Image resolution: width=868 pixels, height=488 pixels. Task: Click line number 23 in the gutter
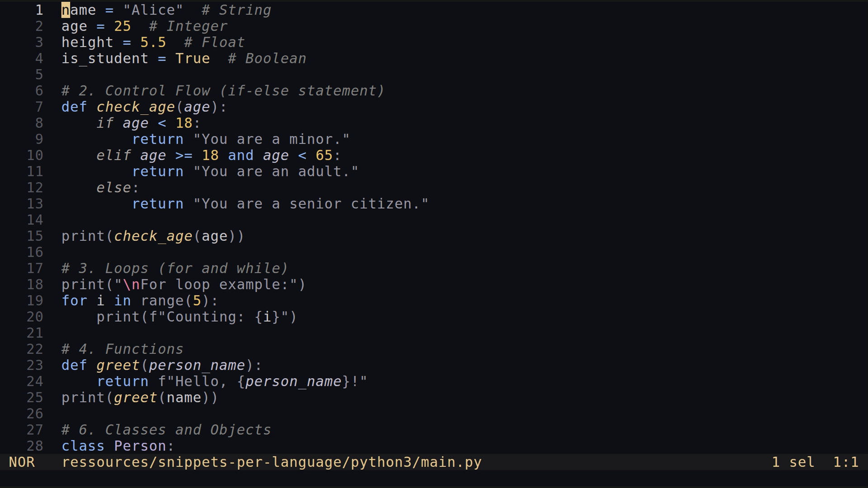35,365
